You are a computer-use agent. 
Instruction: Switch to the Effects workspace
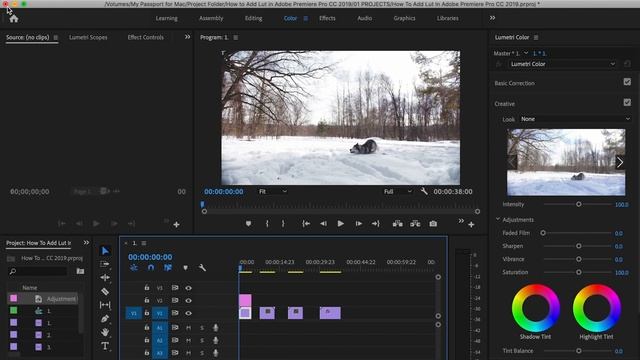(x=327, y=18)
